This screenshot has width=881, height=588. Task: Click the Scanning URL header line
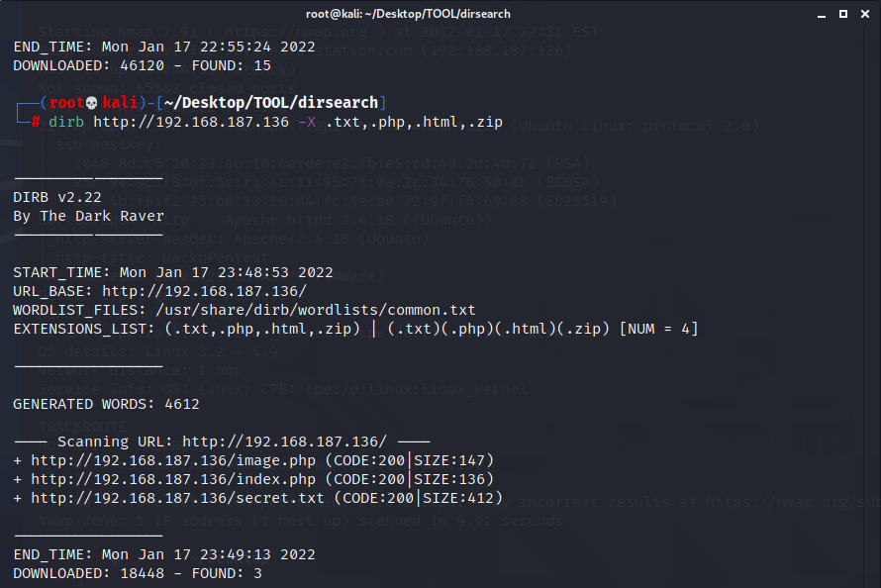coord(222,441)
